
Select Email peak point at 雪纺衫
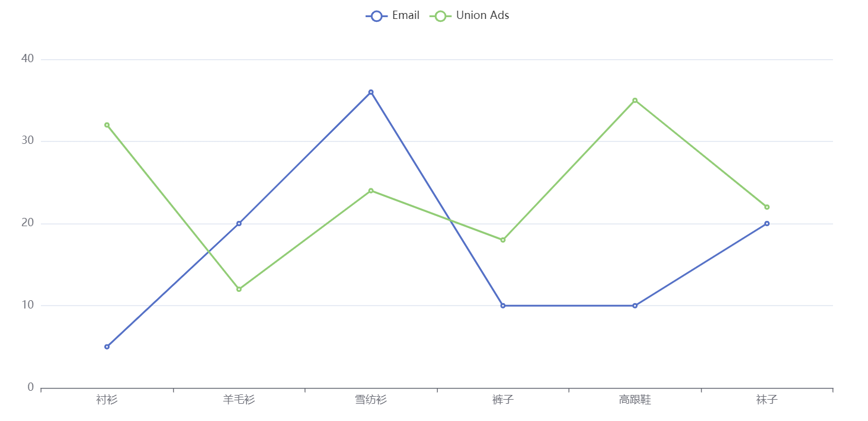tap(371, 92)
